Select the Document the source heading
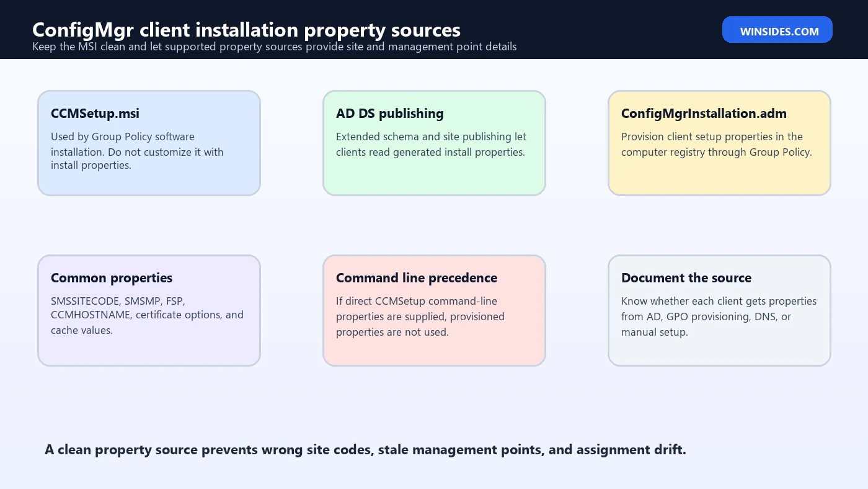The height and width of the screenshot is (489, 868). pos(686,278)
